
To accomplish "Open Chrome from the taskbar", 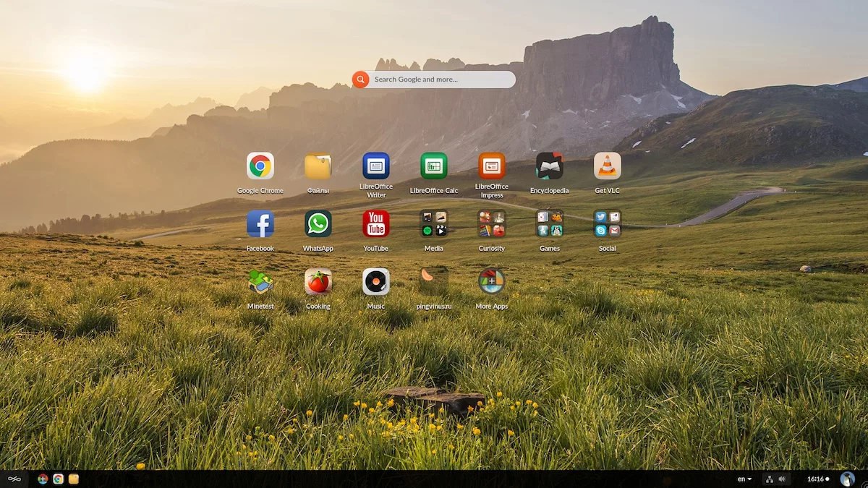I will click(58, 479).
